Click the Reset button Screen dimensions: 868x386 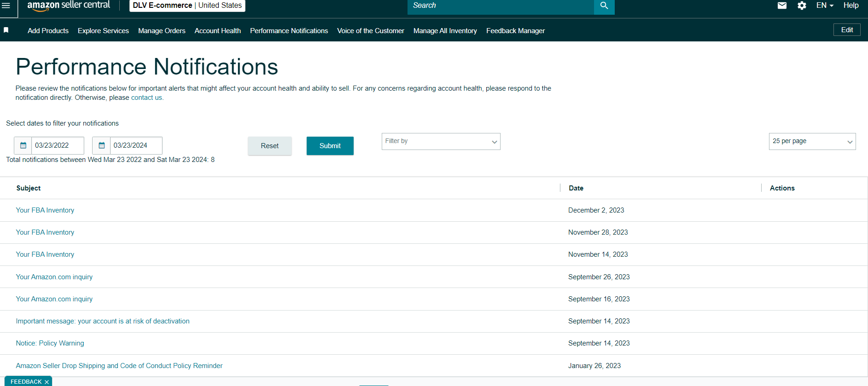click(x=270, y=146)
